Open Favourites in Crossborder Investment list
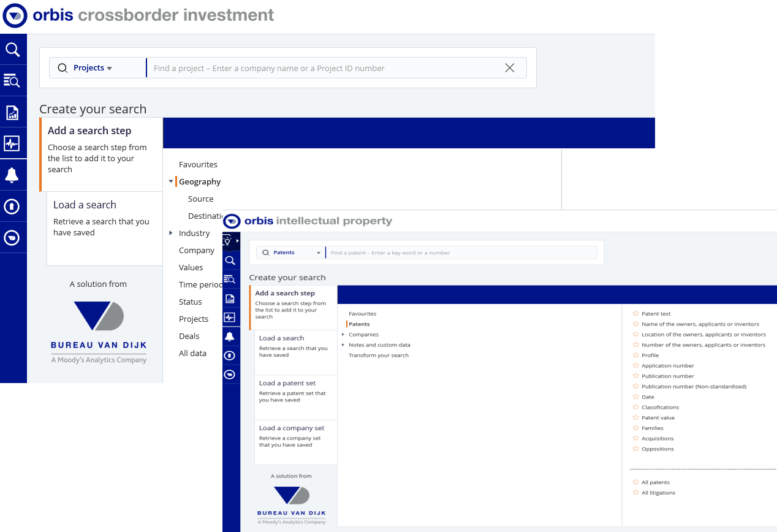The width and height of the screenshot is (777, 532). click(198, 165)
